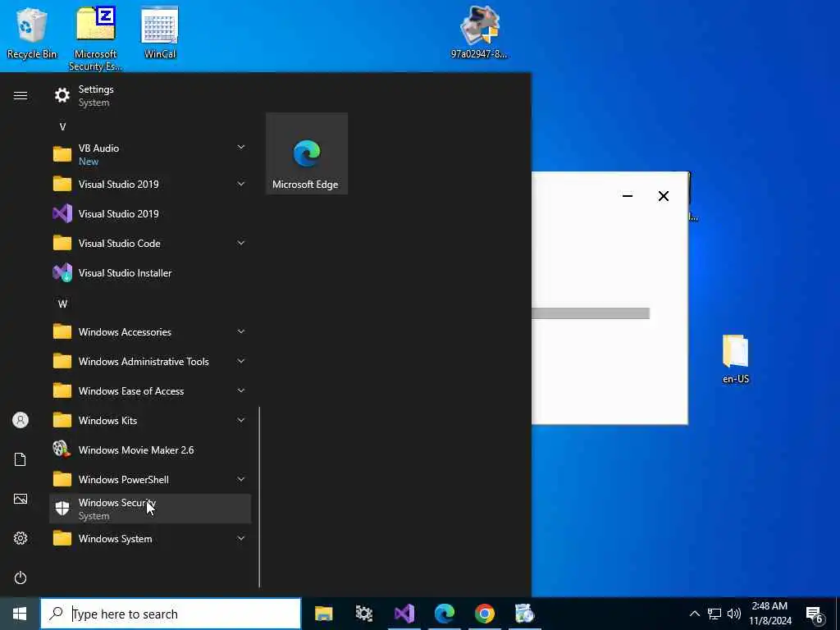Select the en-US folder on desktop
This screenshot has height=630, width=840.
click(x=736, y=359)
